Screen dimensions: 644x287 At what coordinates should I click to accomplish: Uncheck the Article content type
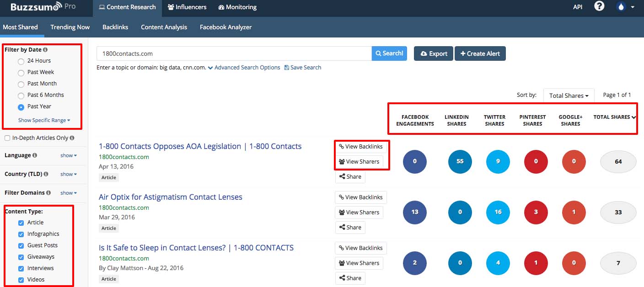coord(21,223)
